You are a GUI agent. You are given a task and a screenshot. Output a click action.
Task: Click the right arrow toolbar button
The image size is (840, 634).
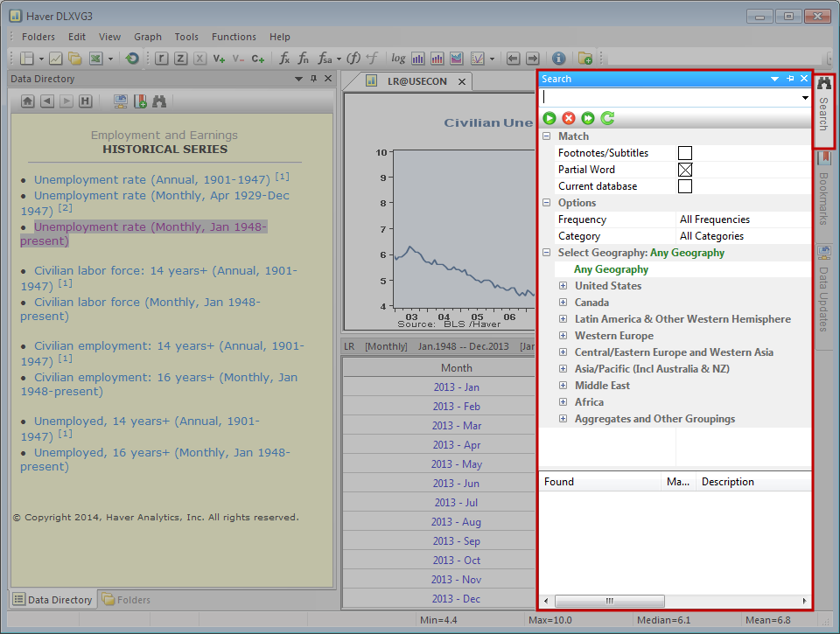(533, 58)
